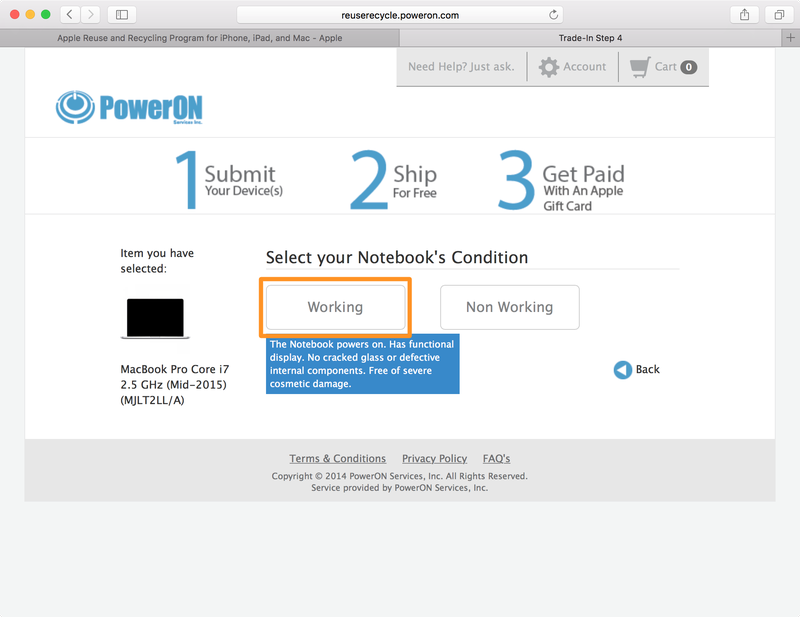
Task: Open the Terms & Conditions link
Action: click(x=338, y=458)
